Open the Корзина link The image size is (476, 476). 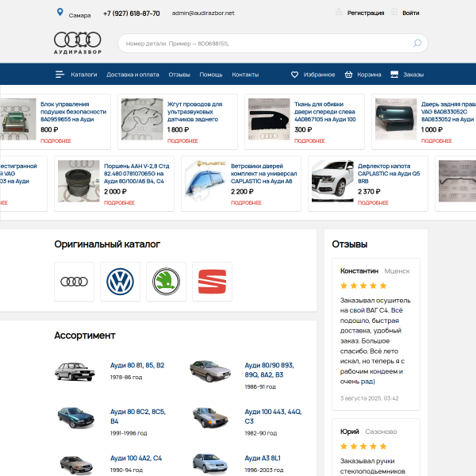[369, 75]
